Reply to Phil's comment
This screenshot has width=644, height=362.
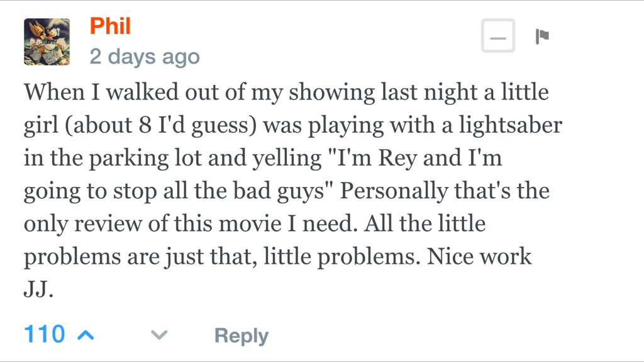(x=241, y=336)
